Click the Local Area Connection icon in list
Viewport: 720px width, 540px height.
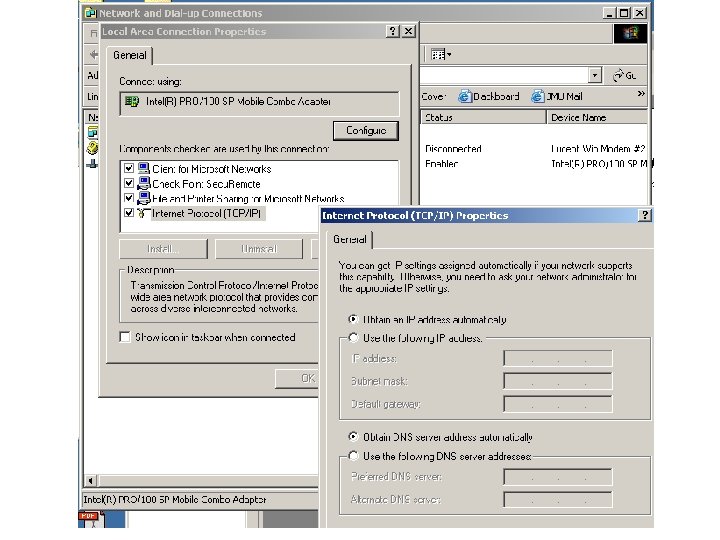(x=92, y=163)
